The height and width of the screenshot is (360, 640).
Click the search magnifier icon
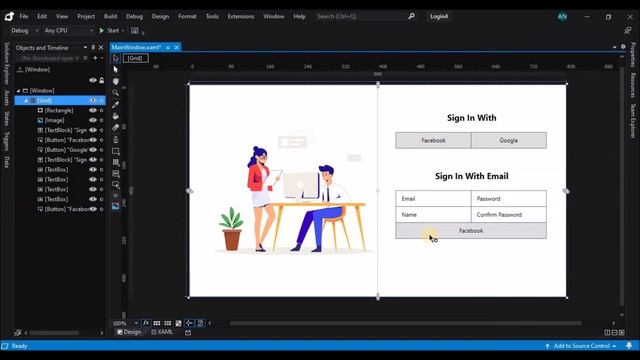(x=411, y=16)
